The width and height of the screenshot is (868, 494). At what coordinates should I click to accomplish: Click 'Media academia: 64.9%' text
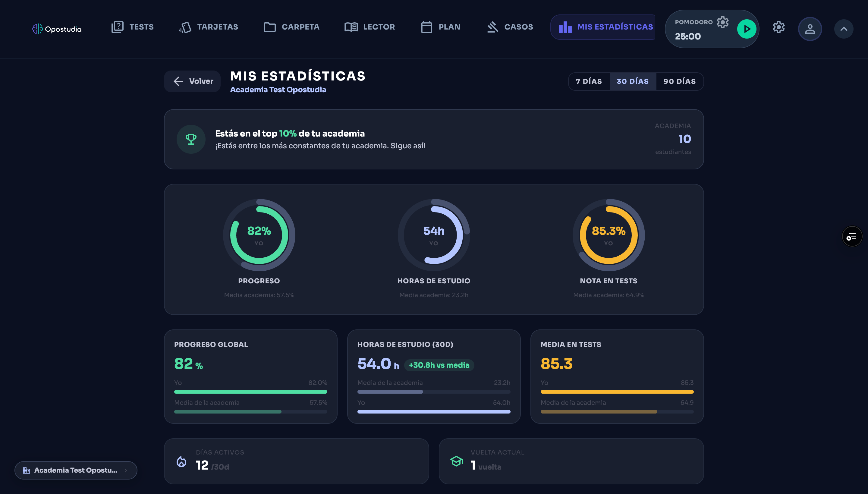click(x=609, y=295)
